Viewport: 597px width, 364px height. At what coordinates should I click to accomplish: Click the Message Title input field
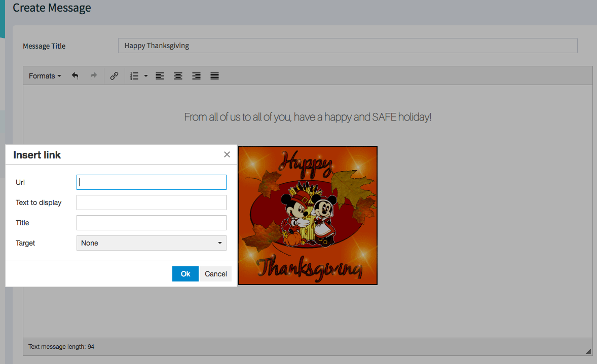point(348,46)
